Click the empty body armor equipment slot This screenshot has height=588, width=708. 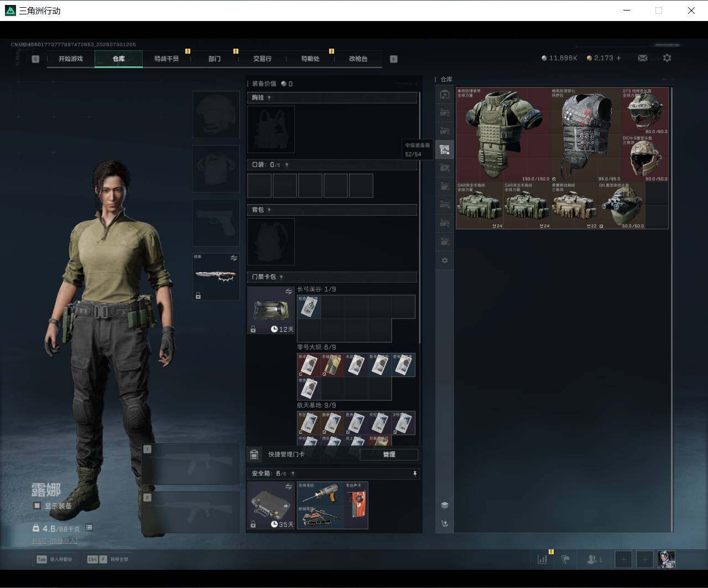point(216,169)
